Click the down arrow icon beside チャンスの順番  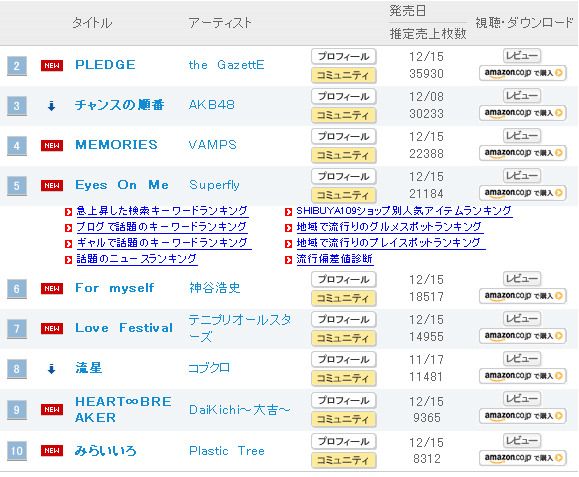coord(51,106)
